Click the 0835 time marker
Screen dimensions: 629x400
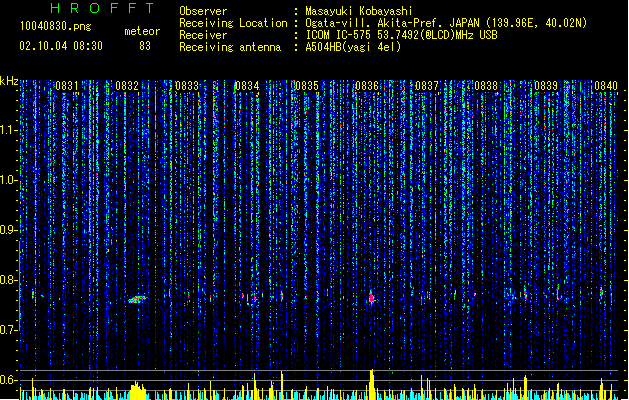pyautogui.click(x=307, y=86)
